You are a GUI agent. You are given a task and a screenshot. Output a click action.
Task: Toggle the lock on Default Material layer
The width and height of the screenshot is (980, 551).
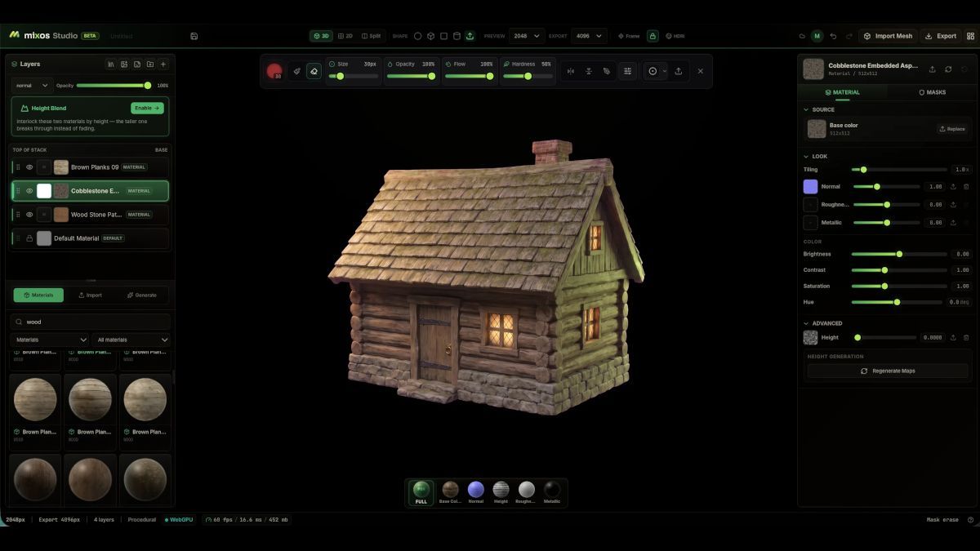pyautogui.click(x=29, y=238)
